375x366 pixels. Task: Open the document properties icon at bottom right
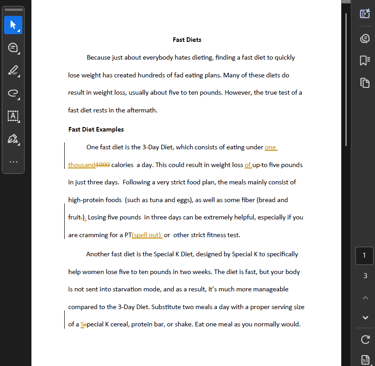tap(365, 360)
